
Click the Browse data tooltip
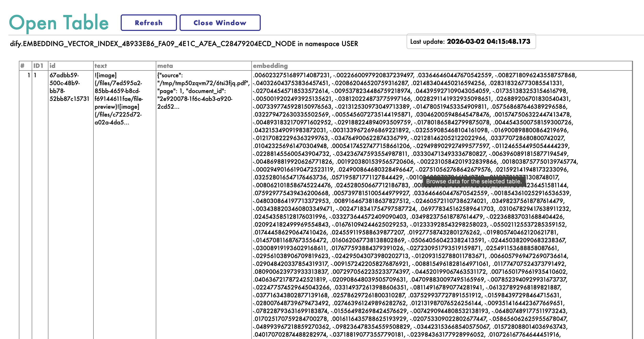[x=474, y=181]
